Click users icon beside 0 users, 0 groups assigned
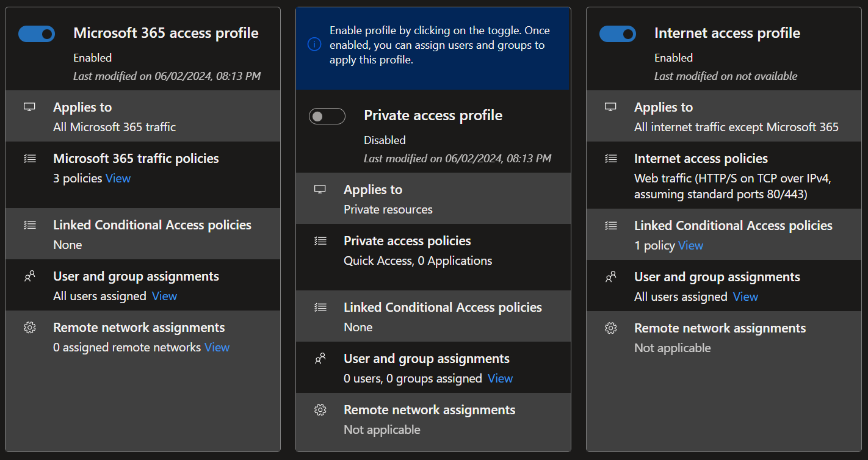868x460 pixels. pos(320,359)
